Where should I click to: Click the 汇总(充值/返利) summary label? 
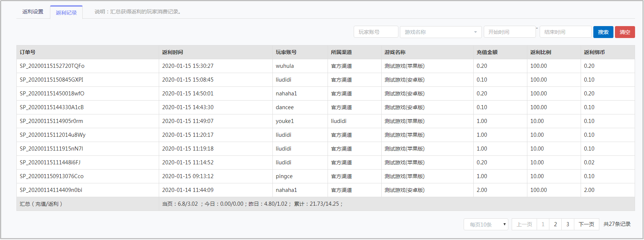click(41, 204)
